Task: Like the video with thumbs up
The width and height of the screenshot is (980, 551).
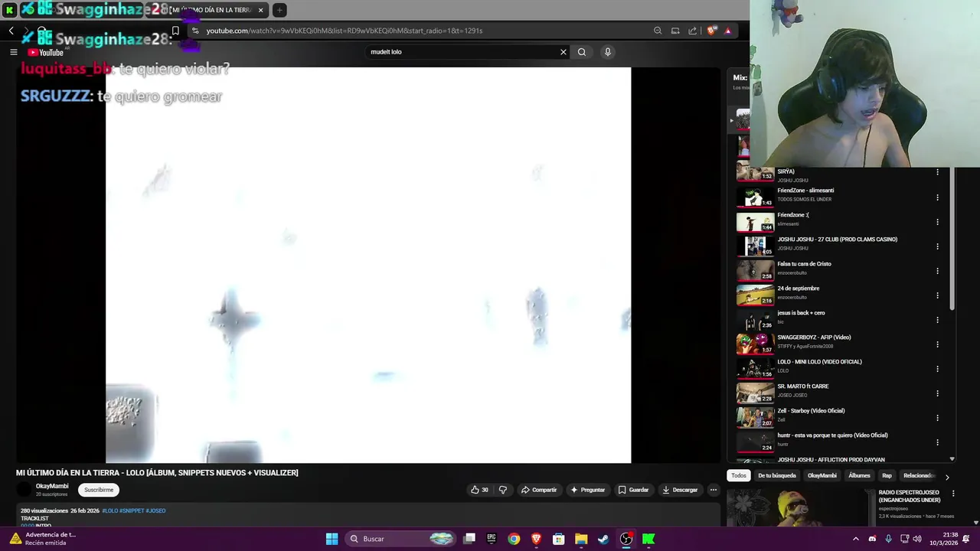Action: pos(480,490)
